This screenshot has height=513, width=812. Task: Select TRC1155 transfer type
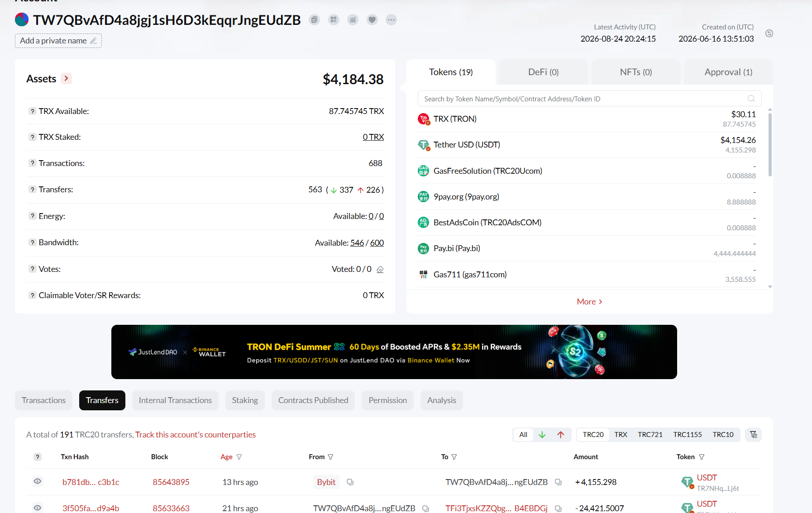click(688, 435)
